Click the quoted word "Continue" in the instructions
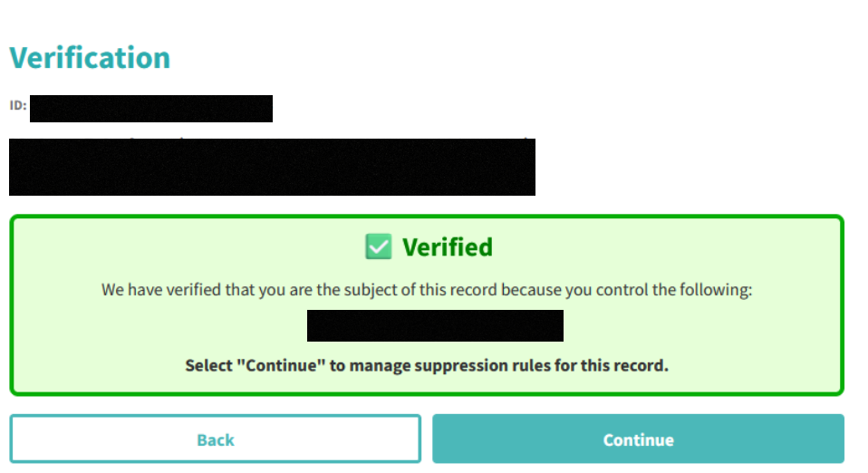This screenshot has width=868, height=473. (279, 366)
